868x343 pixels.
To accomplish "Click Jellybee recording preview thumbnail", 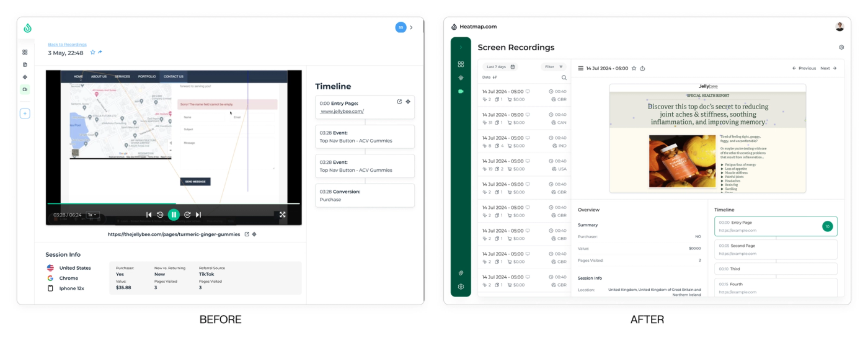I will (x=707, y=138).
